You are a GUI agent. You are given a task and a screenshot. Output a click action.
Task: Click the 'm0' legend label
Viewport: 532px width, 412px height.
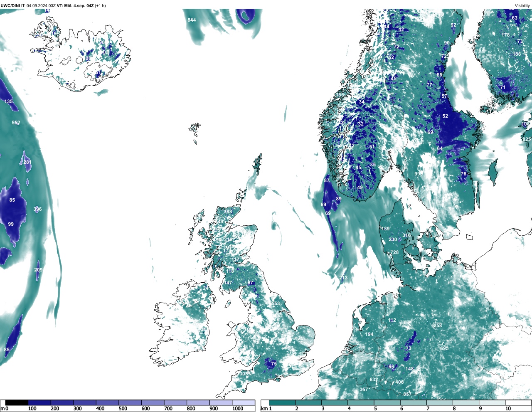click(x=4, y=409)
